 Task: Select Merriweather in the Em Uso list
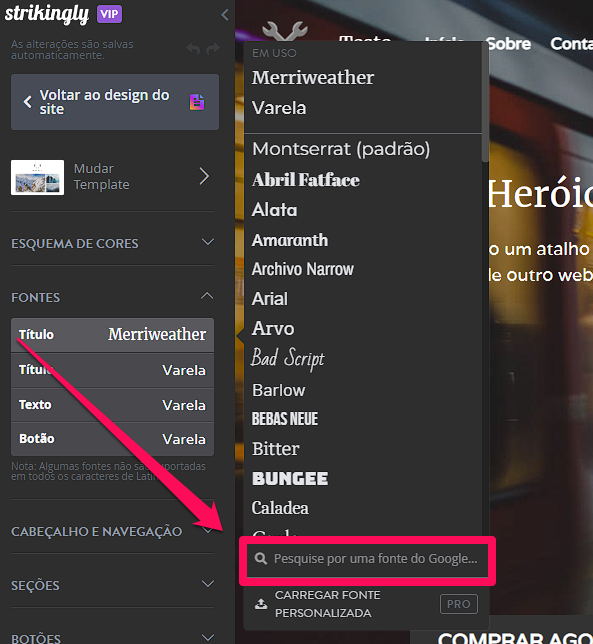[x=313, y=78]
